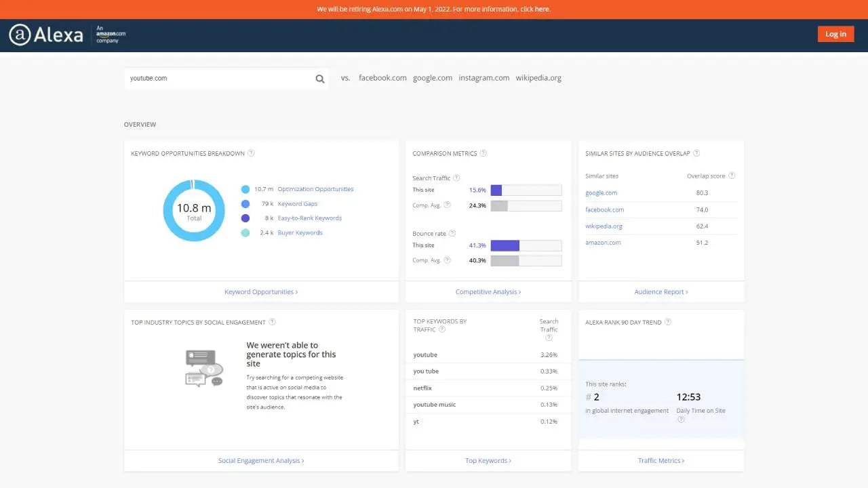The image size is (868, 488).
Task: Click the Easy-to-Rank Keywords purple dot
Action: click(245, 218)
